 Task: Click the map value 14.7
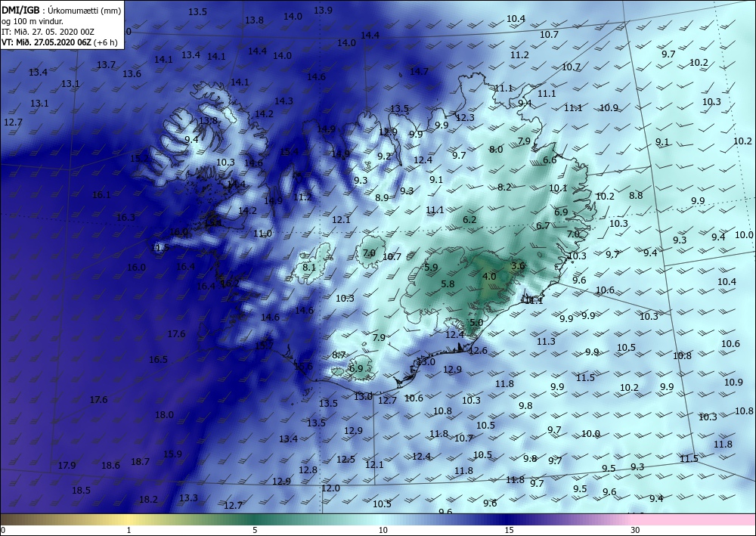click(x=419, y=71)
